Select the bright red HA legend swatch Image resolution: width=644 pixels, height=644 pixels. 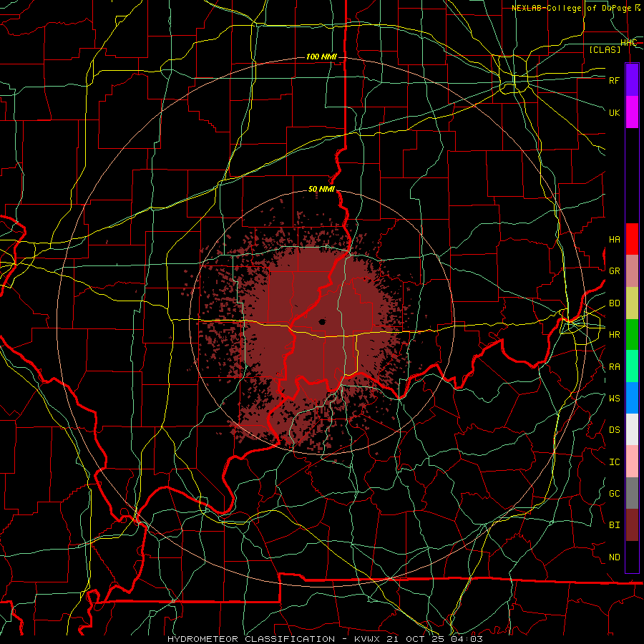coord(632,239)
